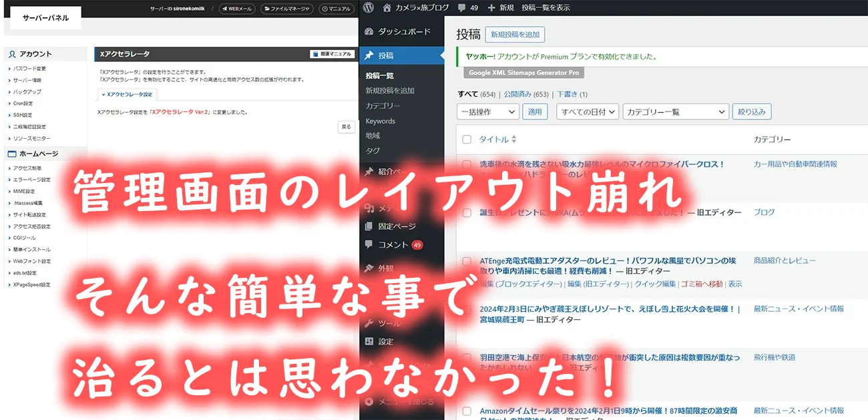Screen dimensions: 868x420
Task: Click the ホームページ section header icon
Action: (13, 154)
